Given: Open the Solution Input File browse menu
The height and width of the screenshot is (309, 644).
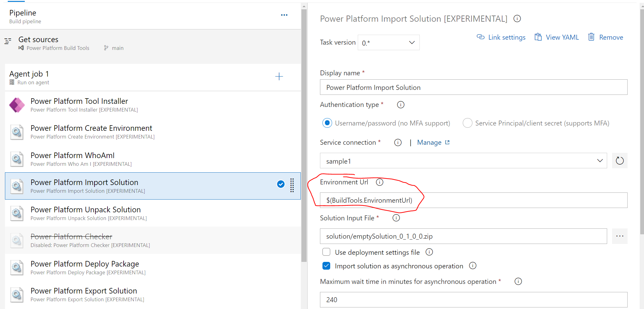Looking at the screenshot, I should point(620,236).
